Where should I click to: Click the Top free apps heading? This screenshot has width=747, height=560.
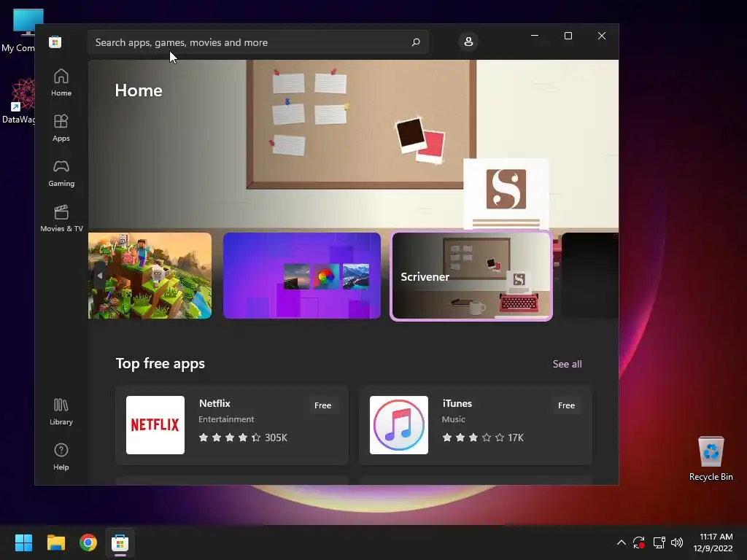160,363
